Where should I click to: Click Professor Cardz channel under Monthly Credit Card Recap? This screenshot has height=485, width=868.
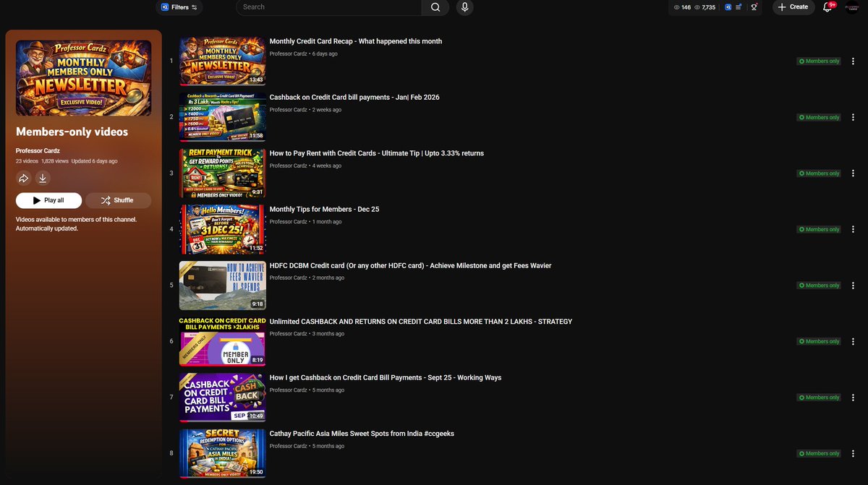[289, 54]
